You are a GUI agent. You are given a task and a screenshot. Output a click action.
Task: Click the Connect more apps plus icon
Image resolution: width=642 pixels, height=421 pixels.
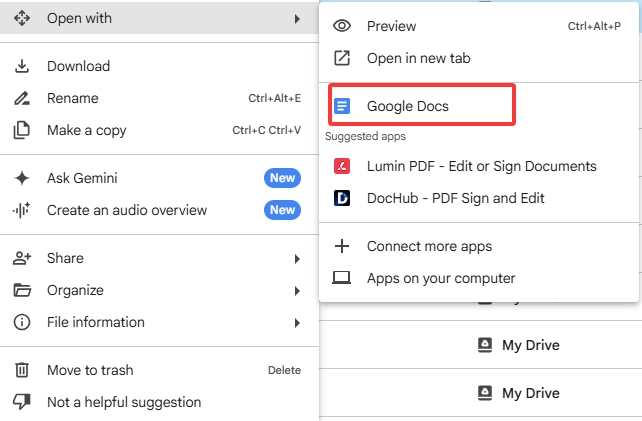(342, 246)
